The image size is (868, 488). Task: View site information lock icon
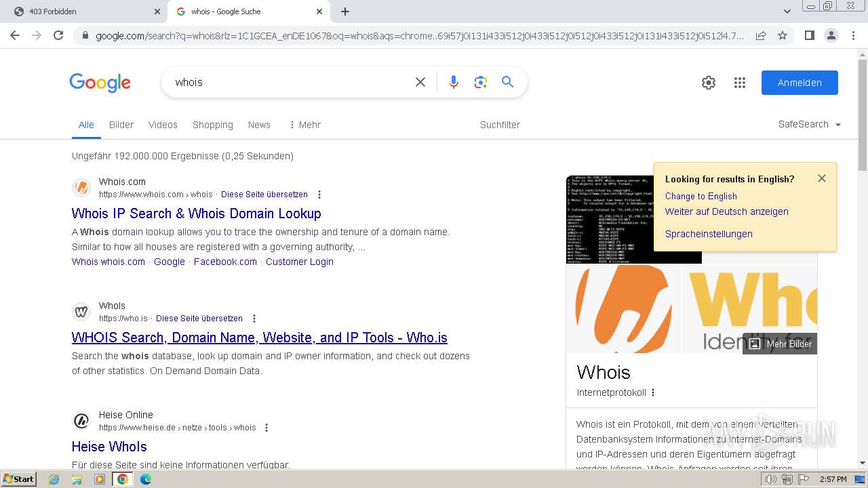pos(85,35)
